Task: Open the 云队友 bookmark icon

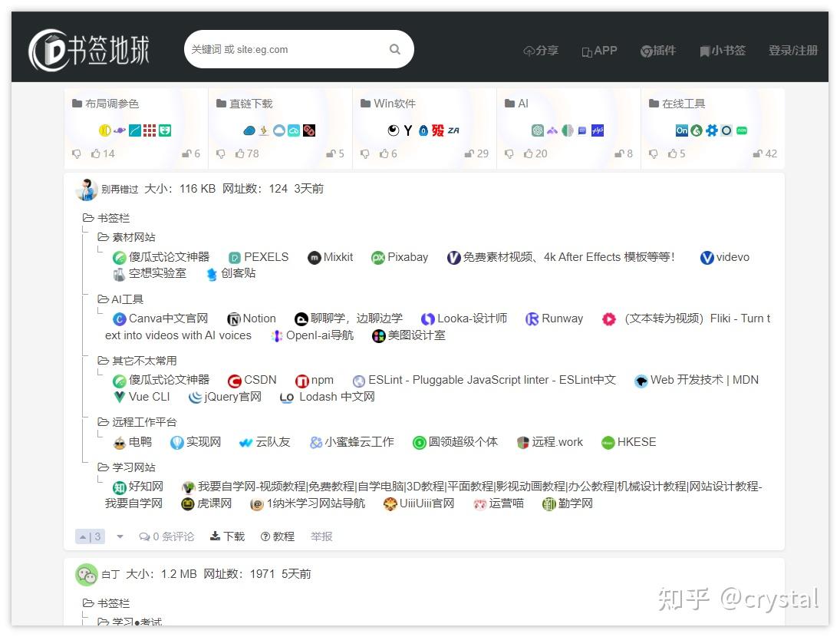Action: tap(246, 443)
